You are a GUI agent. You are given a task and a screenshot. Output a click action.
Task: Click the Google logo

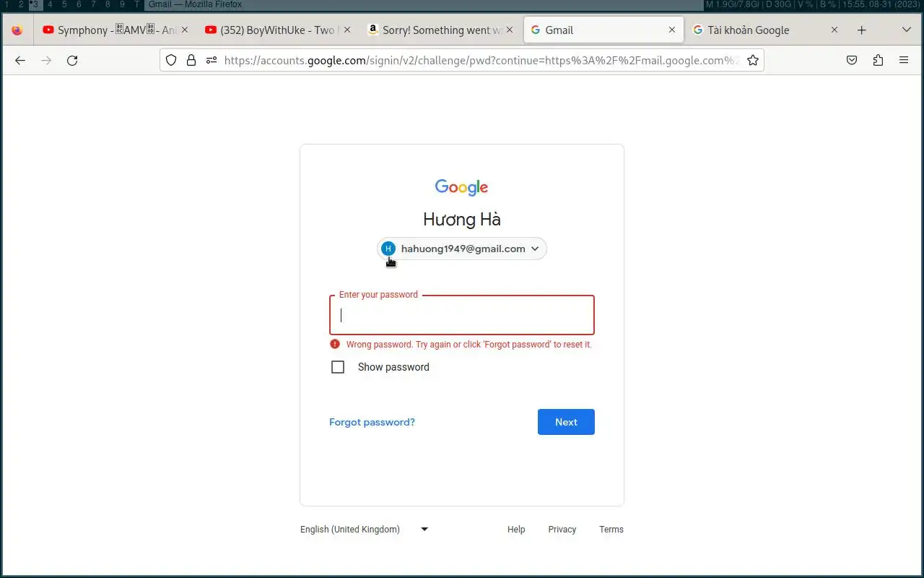[x=462, y=187]
